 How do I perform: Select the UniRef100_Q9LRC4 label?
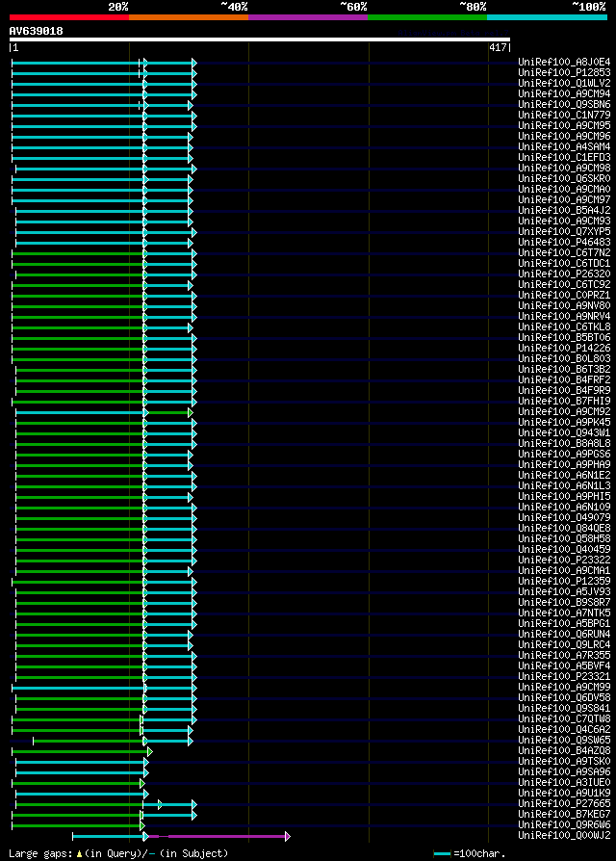click(x=564, y=644)
